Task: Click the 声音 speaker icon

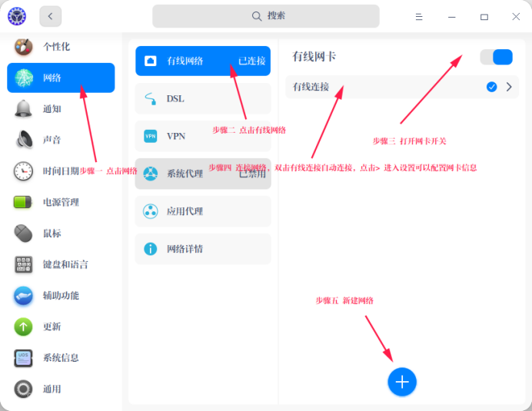Action: pyautogui.click(x=24, y=140)
